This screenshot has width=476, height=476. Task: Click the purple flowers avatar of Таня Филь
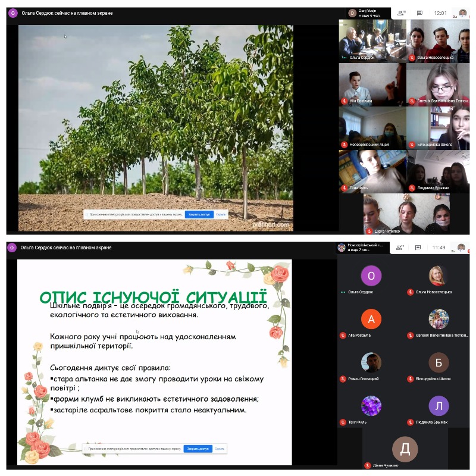371,406
